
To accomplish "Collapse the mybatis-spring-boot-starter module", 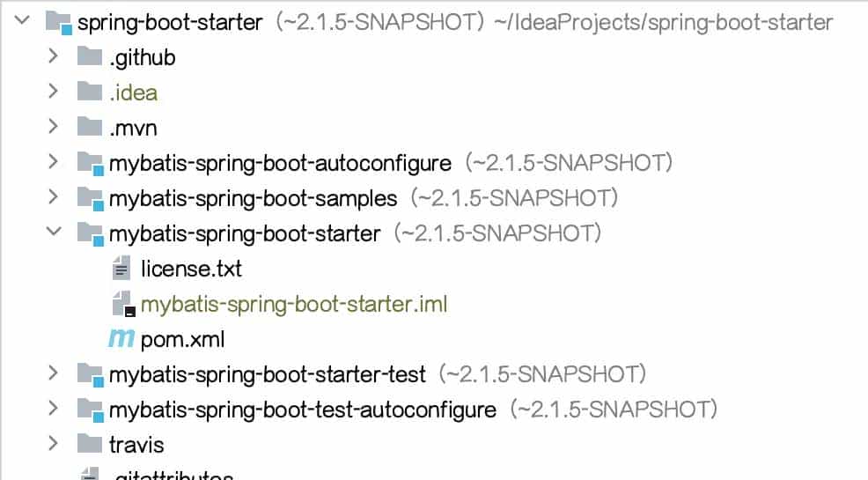I will point(53,233).
